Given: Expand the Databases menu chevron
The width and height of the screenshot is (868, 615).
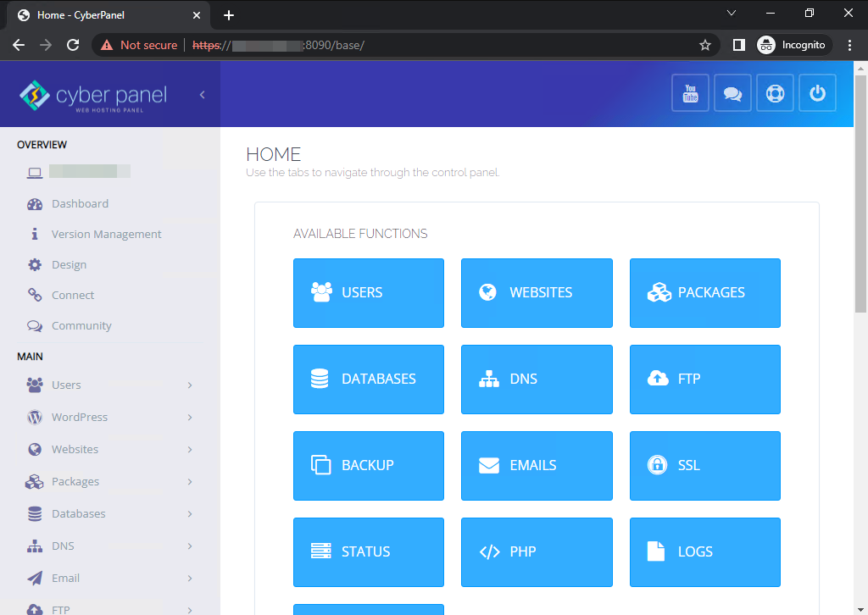Looking at the screenshot, I should click(x=190, y=514).
